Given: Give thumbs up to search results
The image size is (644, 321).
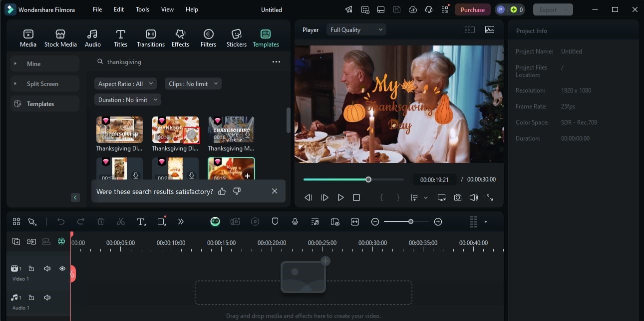Looking at the screenshot, I should click(222, 191).
